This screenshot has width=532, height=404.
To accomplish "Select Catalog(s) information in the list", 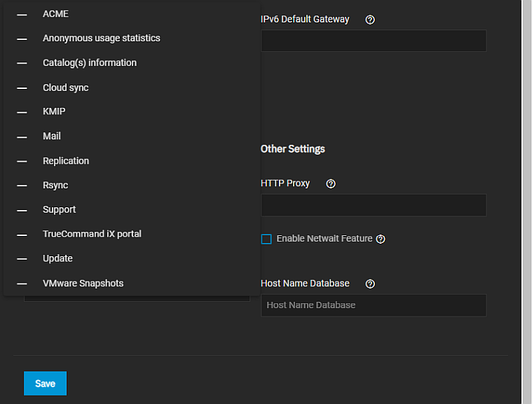I will (89, 63).
